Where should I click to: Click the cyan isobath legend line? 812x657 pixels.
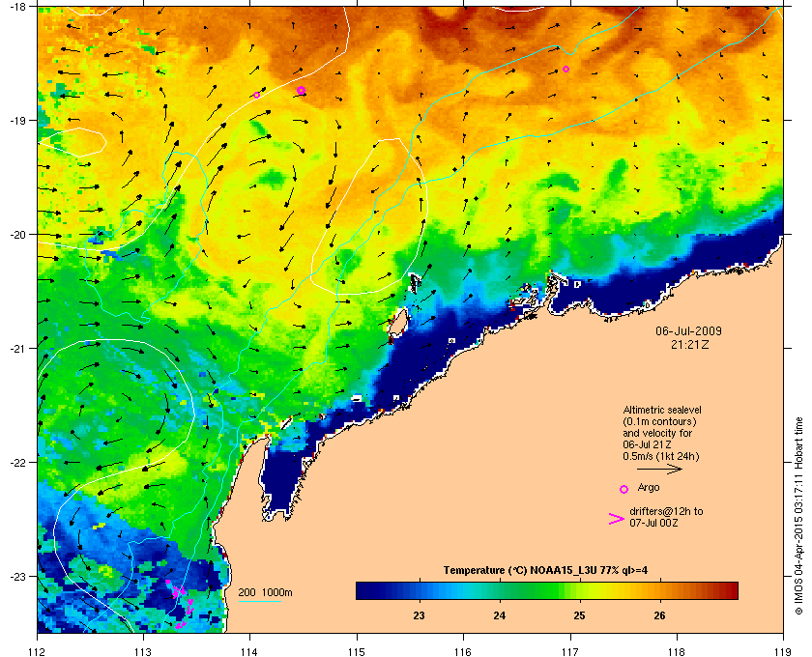[259, 602]
